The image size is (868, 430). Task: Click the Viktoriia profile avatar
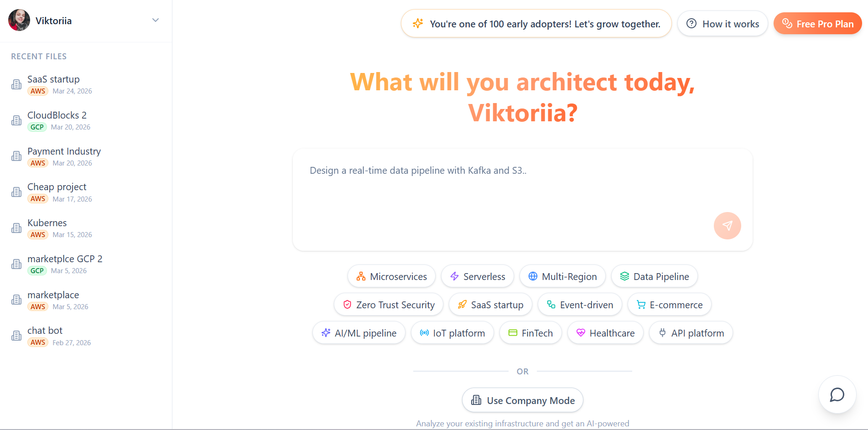19,21
